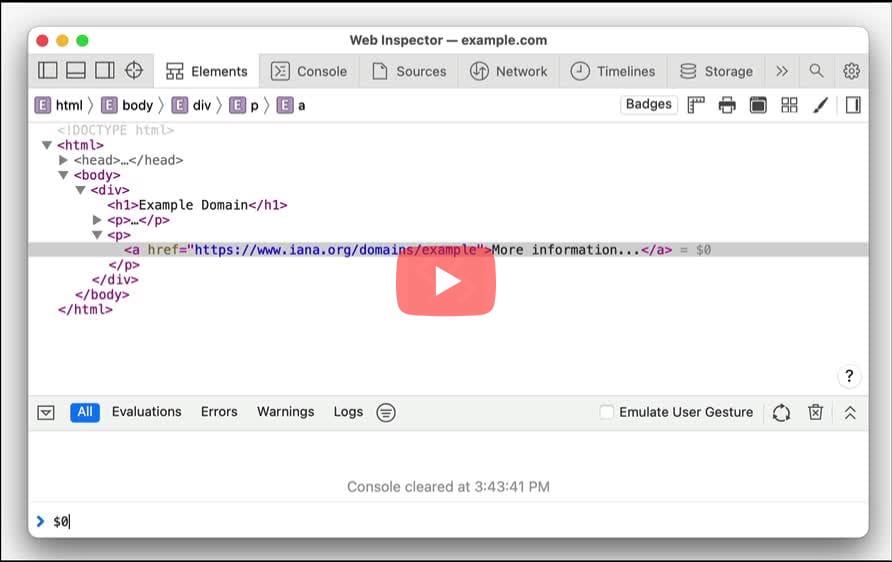The height and width of the screenshot is (562, 892).
Task: Start element selection crosshair icon
Action: pos(134,71)
